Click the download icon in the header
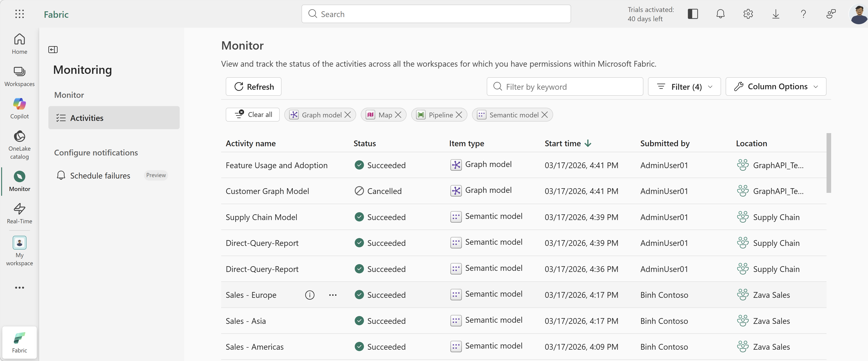Image resolution: width=868 pixels, height=361 pixels. pyautogui.click(x=775, y=14)
